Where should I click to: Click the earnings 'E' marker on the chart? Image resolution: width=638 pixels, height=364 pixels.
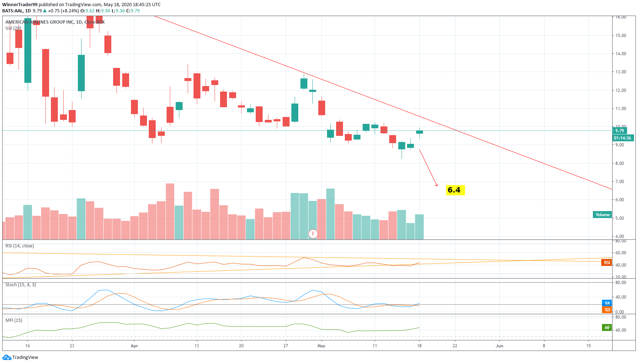(x=313, y=234)
